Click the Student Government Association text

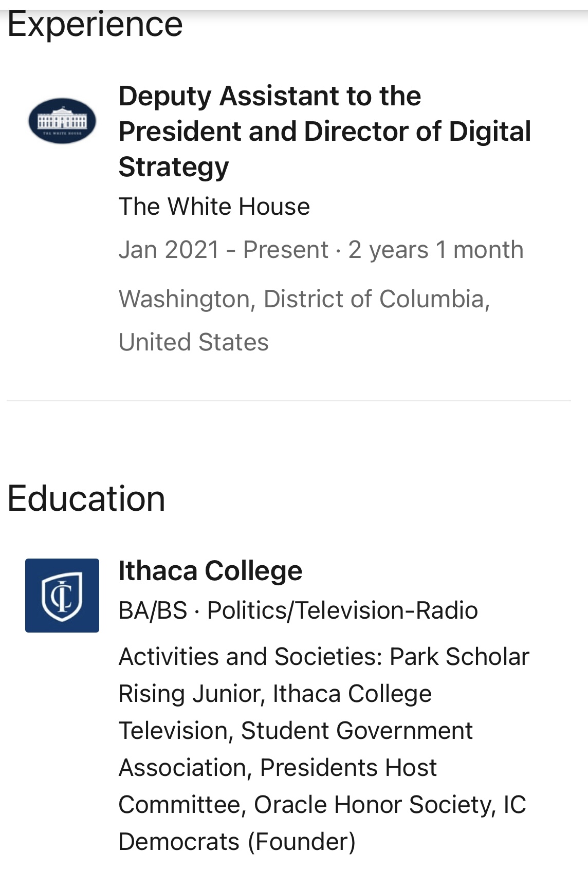pos(357,731)
